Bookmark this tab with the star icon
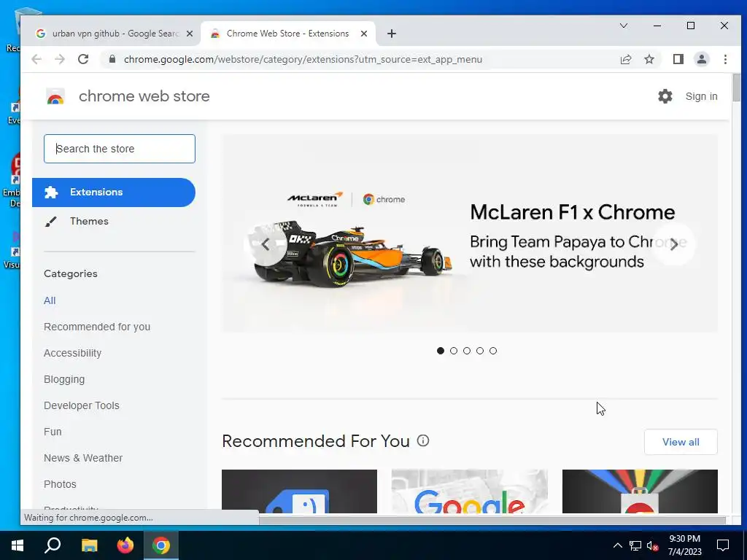This screenshot has width=747, height=560. 649,60
